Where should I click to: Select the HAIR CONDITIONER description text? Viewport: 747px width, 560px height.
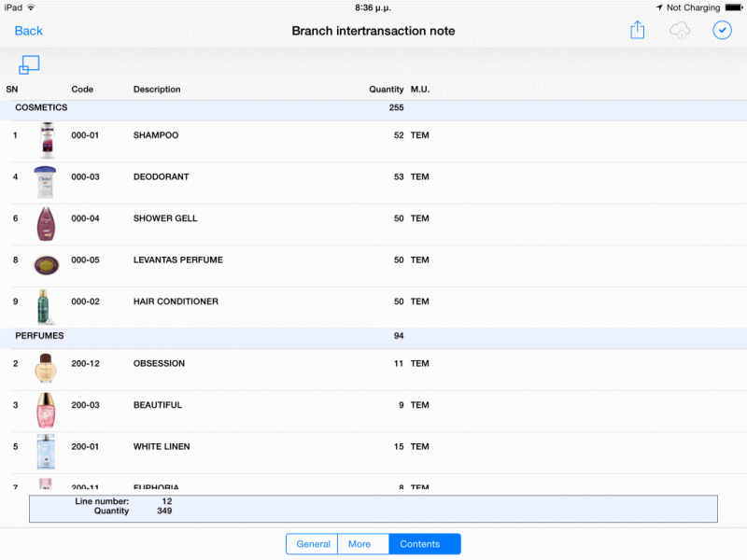pyautogui.click(x=176, y=301)
